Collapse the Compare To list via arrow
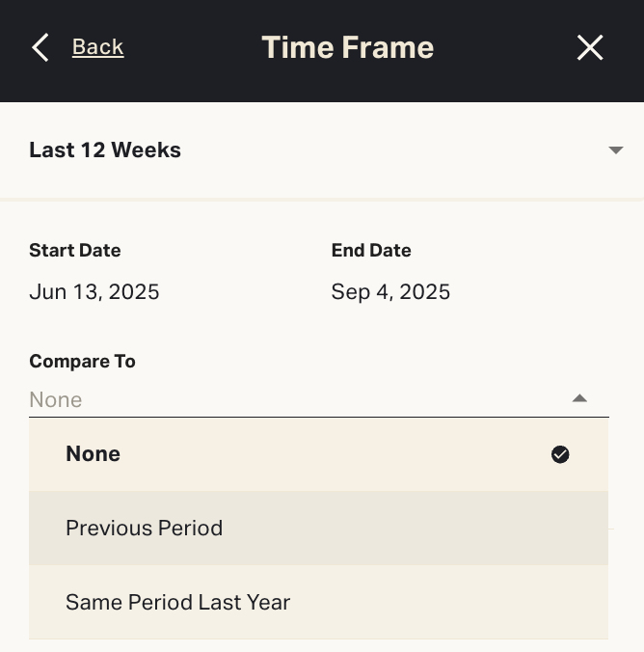 [x=579, y=398]
